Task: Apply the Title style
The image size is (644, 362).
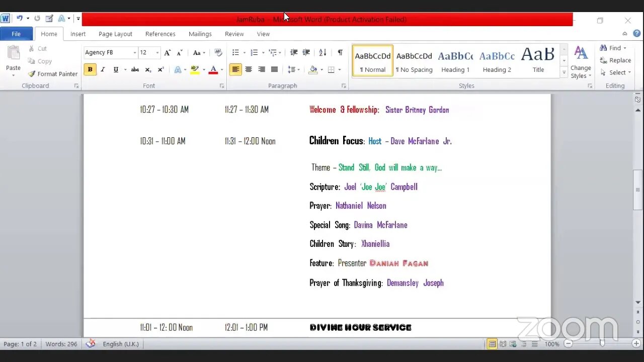Action: click(538, 60)
